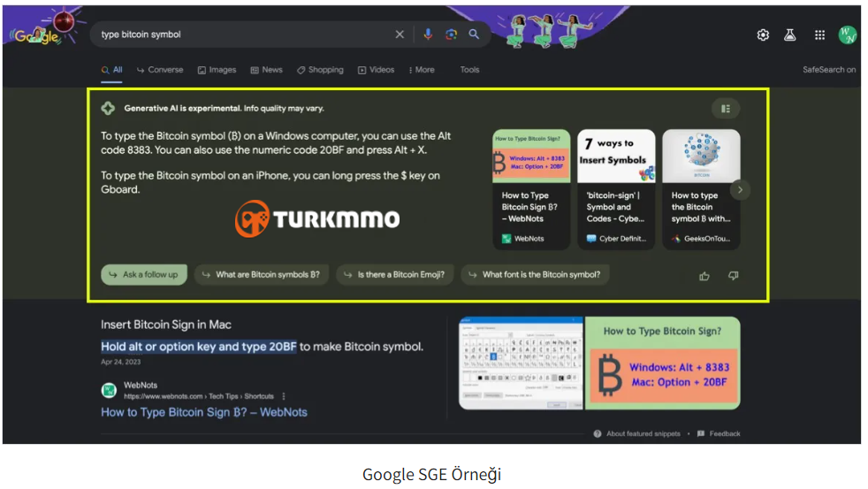Select 'Is there a Bitcoin Emoji?' suggestion
The height and width of the screenshot is (489, 868).
(x=395, y=275)
